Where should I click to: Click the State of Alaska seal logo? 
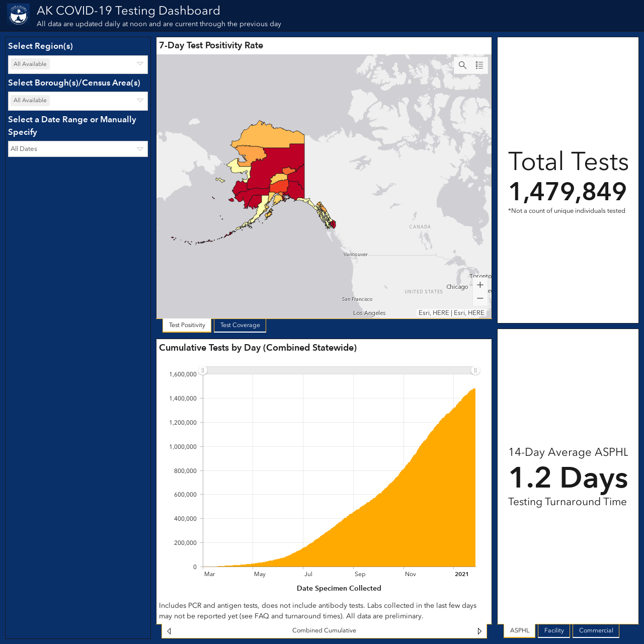click(18, 15)
